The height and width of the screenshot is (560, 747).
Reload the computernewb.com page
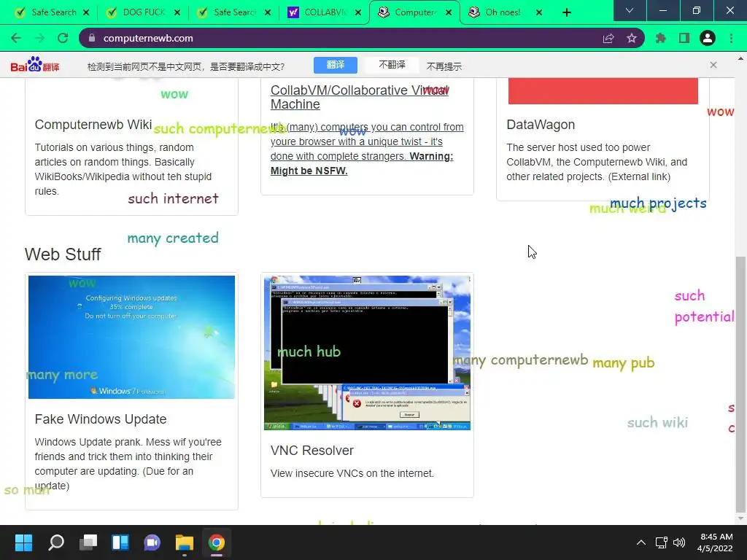[x=63, y=38]
